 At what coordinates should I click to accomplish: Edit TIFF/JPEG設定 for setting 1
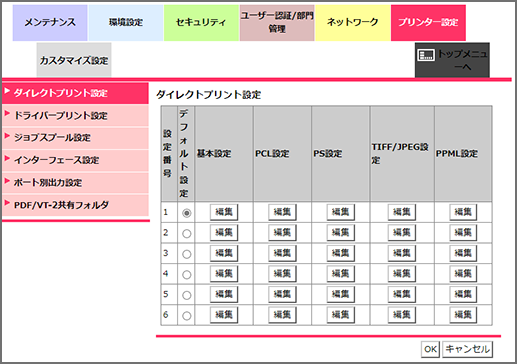tap(402, 212)
